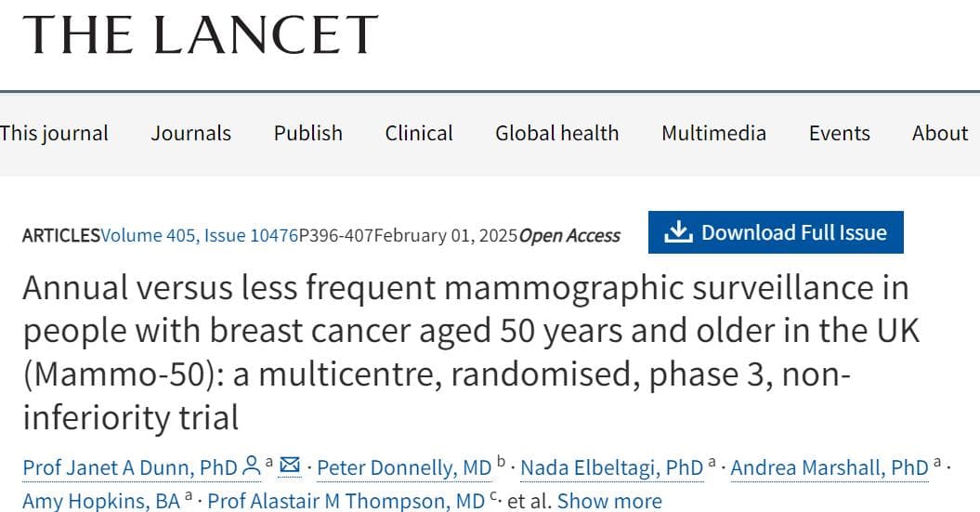Open the Journals menu

190,133
